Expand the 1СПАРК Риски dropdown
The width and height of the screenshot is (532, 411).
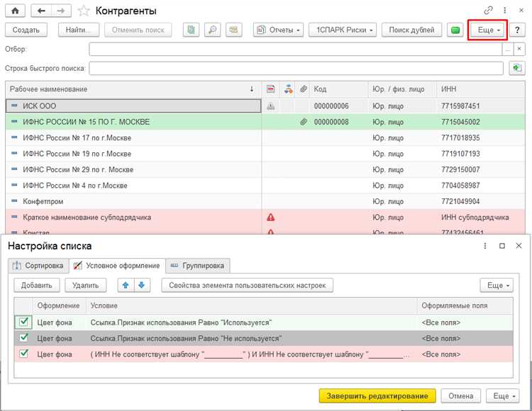pos(342,30)
